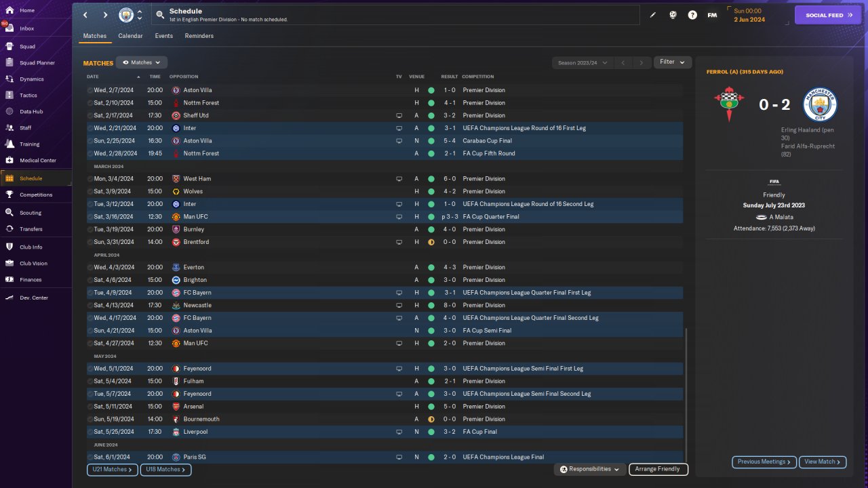Open the Tactics sidebar icon
The height and width of the screenshot is (488, 868).
point(9,96)
